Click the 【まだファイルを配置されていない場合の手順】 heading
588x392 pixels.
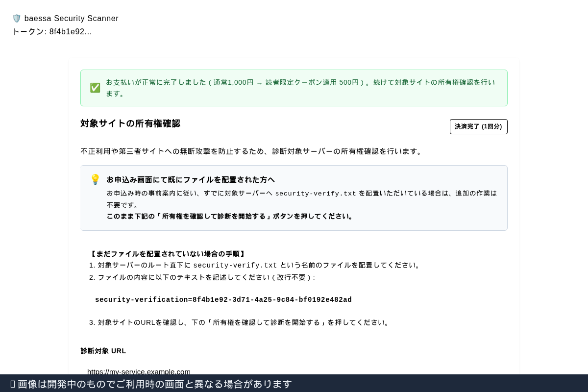pos(168,254)
